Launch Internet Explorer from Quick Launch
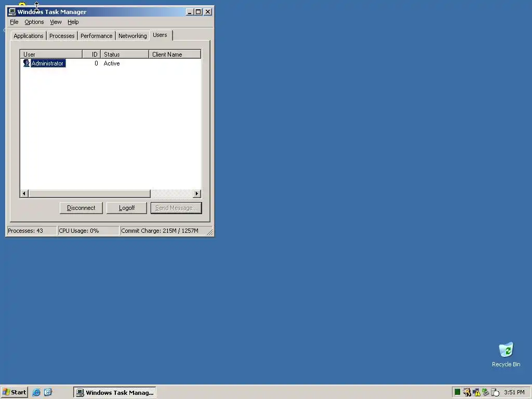Viewport: 532px width, 399px height. (36, 393)
